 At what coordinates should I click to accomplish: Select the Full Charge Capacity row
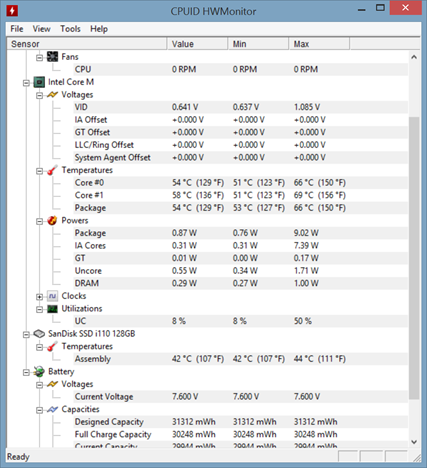(x=241, y=435)
